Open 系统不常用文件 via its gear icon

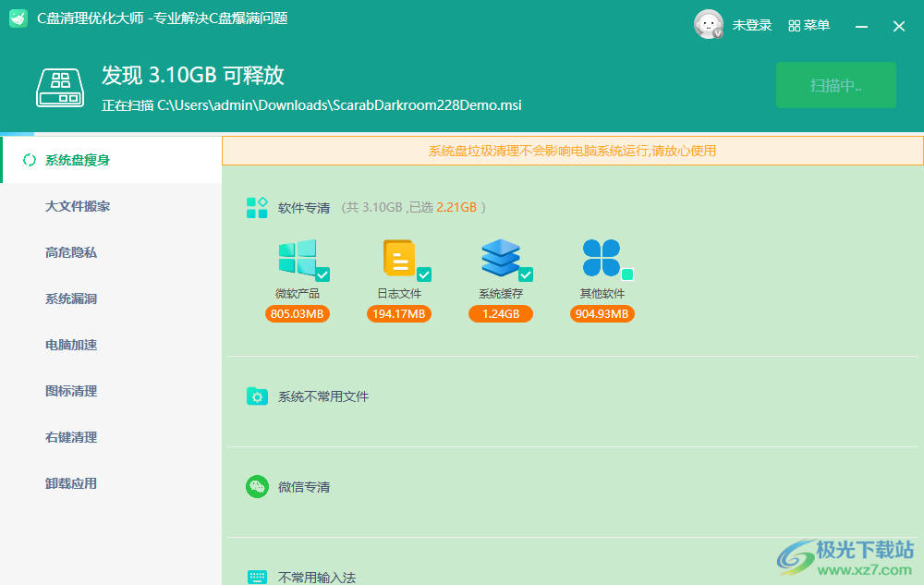point(256,396)
